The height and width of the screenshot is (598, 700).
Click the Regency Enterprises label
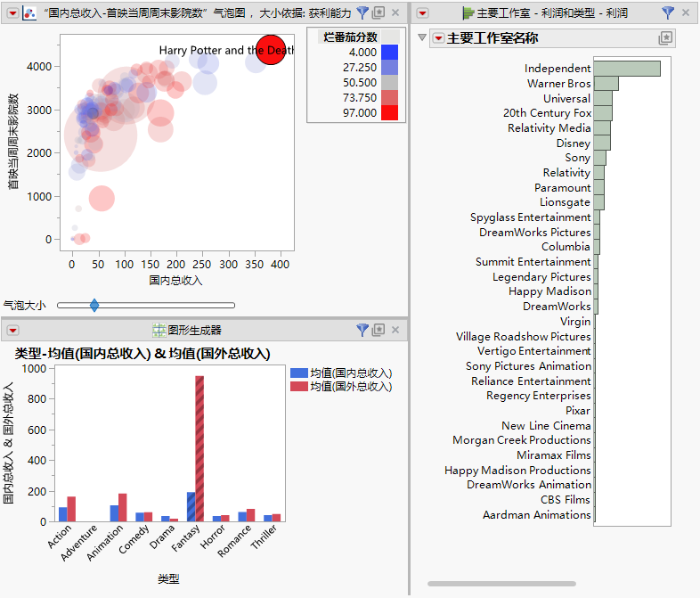(539, 396)
